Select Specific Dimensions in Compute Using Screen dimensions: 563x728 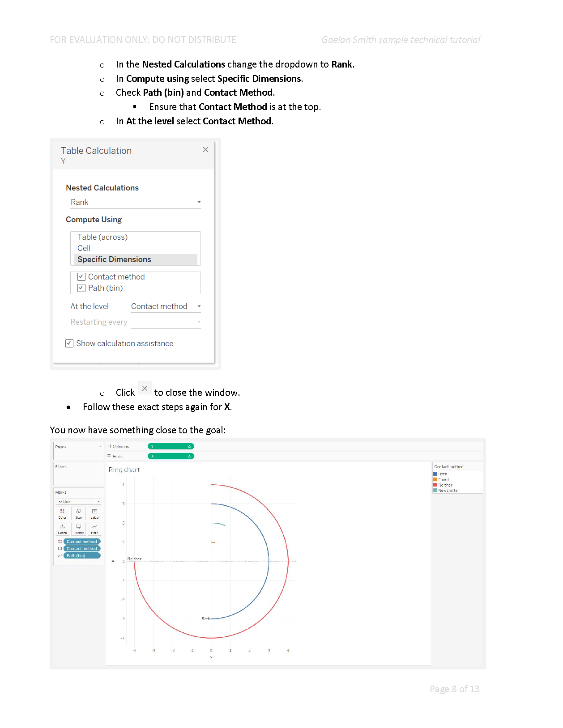tap(135, 259)
